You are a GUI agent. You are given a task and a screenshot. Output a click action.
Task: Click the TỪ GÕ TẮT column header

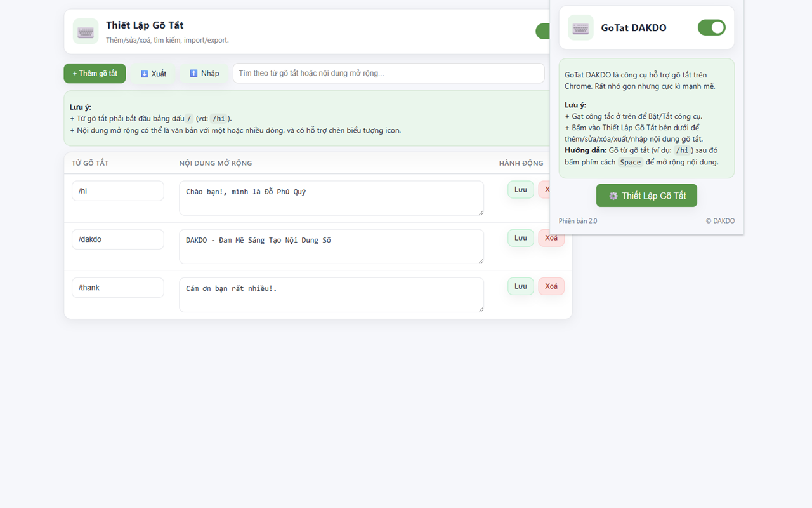click(90, 163)
